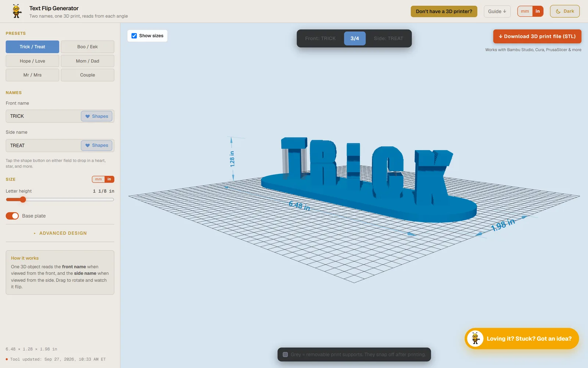Select the 3/4 view tab

point(355,38)
